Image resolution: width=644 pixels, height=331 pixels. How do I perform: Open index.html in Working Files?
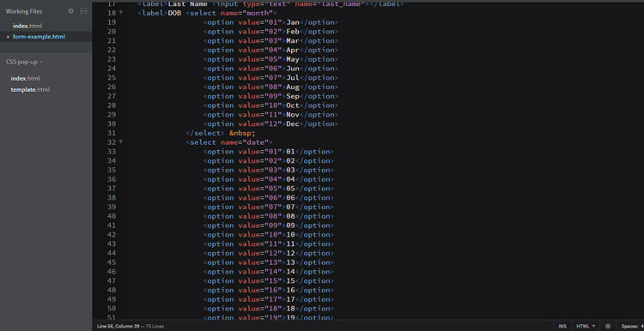(27, 26)
